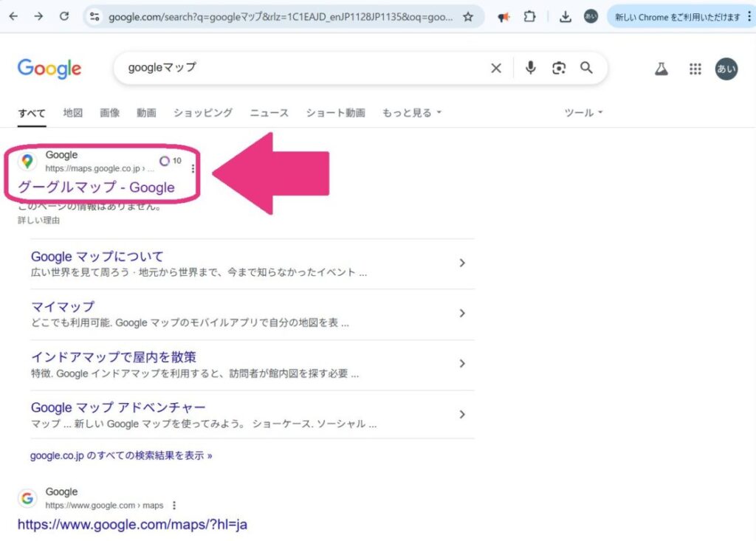
Task: Click chevron beside Google マップについて
Action: (462, 263)
